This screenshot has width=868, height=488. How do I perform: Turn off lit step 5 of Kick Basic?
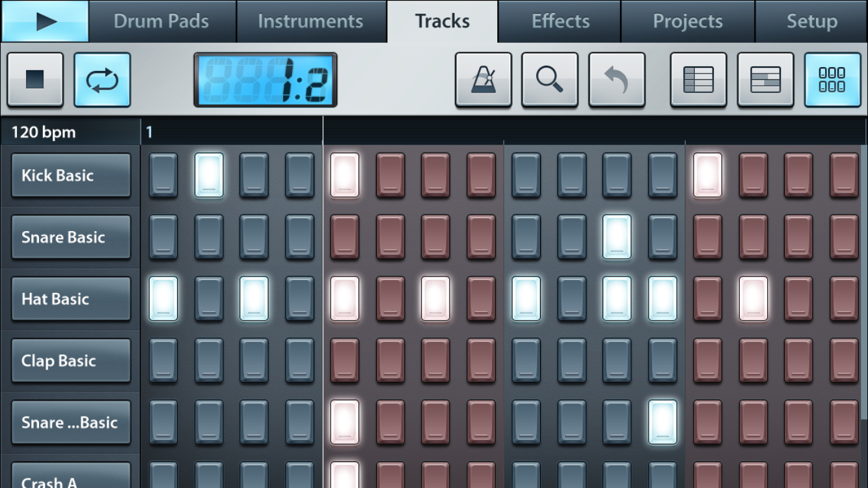click(345, 175)
